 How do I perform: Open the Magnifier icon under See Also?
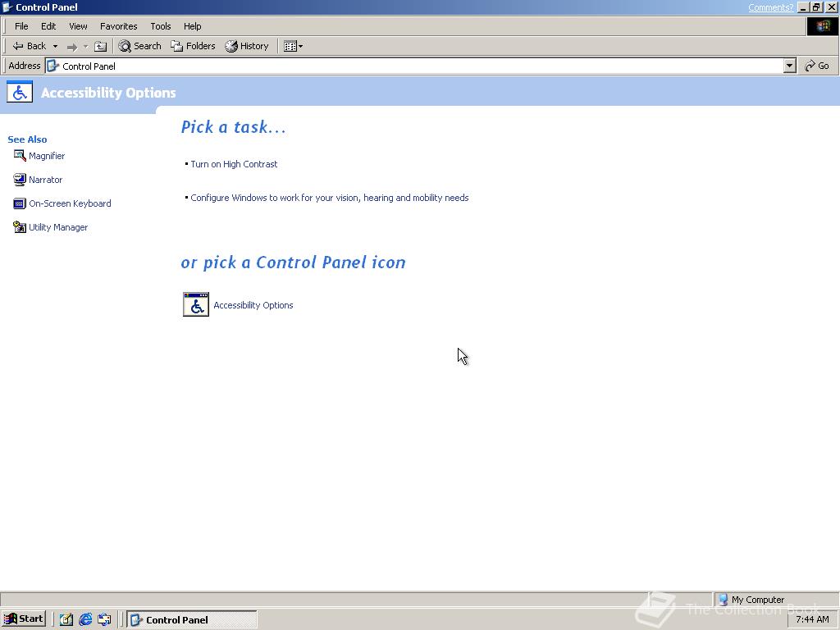(20, 156)
